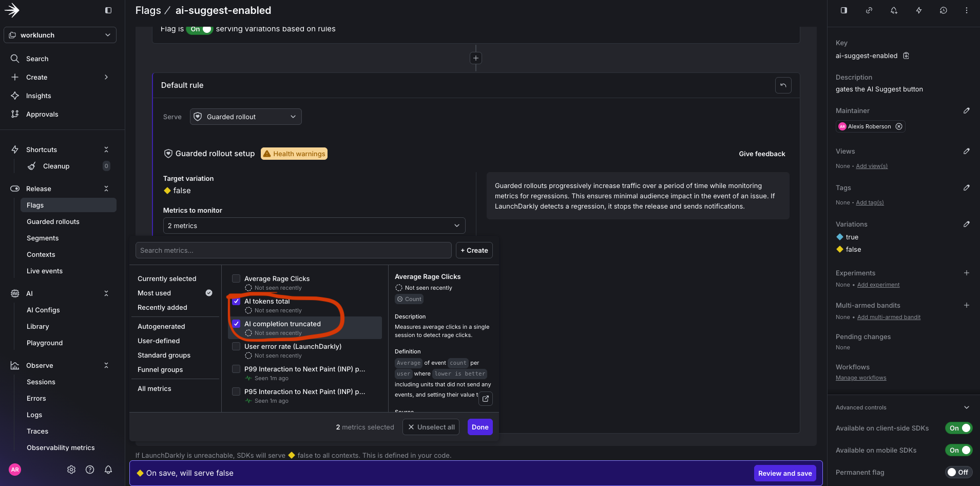Click the edit pencil next to Maintainer

pyautogui.click(x=966, y=110)
